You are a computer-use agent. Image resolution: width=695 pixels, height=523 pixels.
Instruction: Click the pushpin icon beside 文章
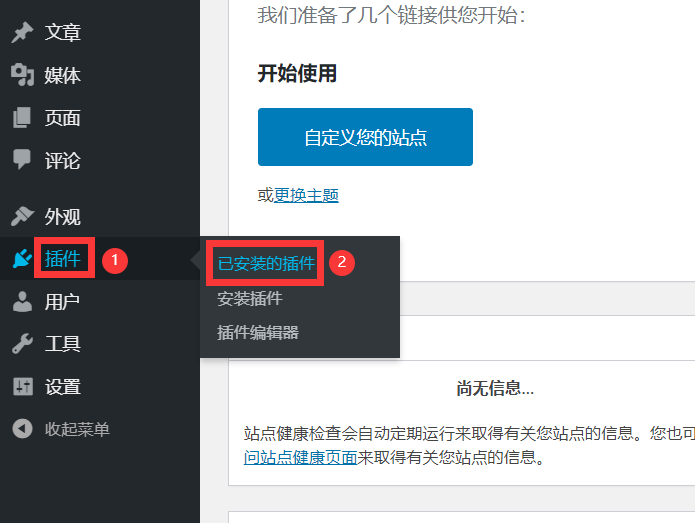click(22, 32)
